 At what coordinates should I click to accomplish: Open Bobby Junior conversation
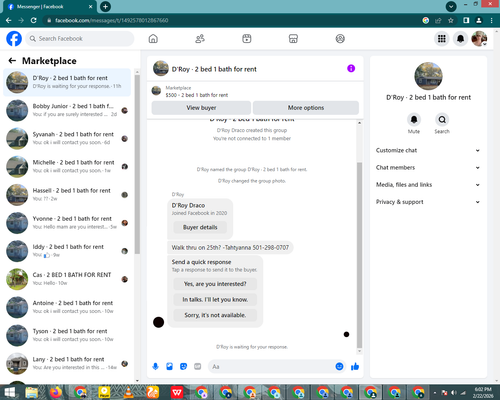[67, 110]
